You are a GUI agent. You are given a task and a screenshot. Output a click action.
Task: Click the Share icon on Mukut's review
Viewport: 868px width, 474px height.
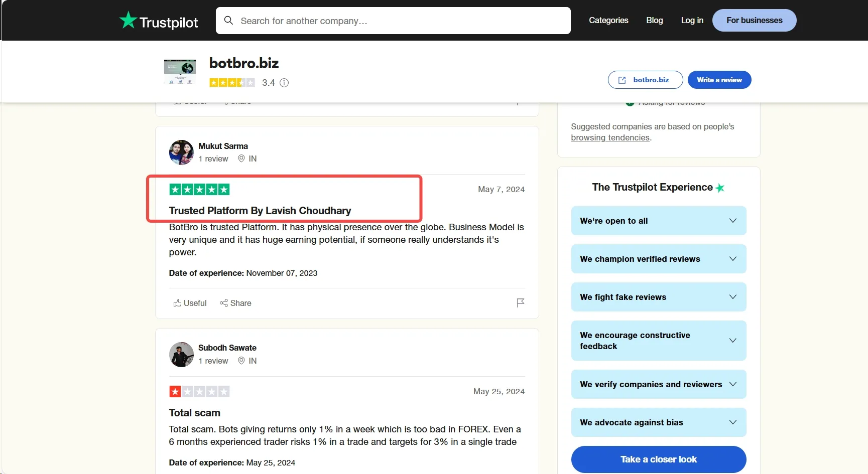point(224,303)
